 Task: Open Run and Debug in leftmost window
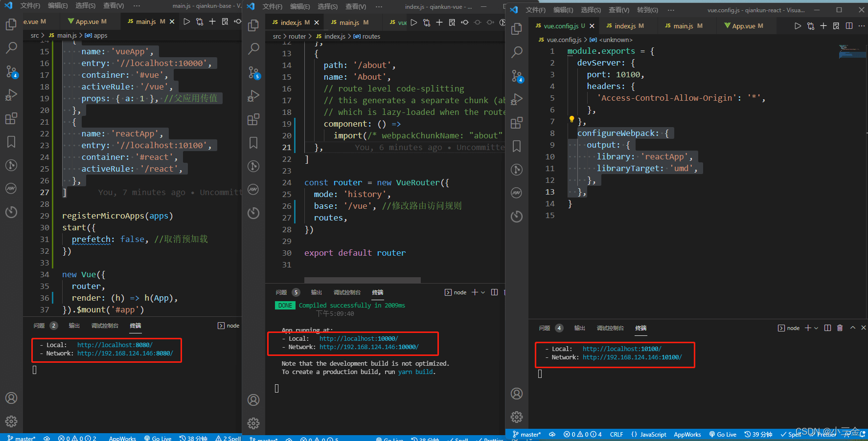(x=11, y=95)
